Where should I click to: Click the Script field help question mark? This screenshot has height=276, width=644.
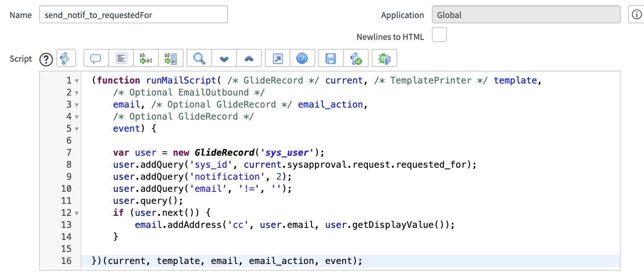46,59
